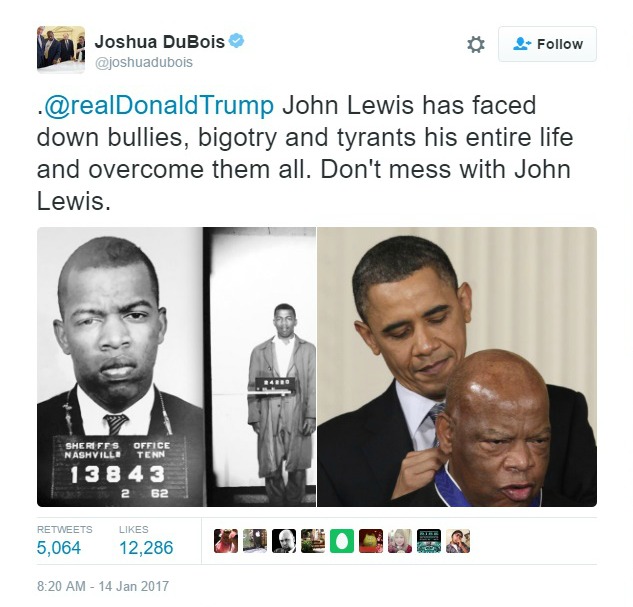This screenshot has height=607, width=633.
Task: View the full-body booking photo
Action: click(x=260, y=366)
